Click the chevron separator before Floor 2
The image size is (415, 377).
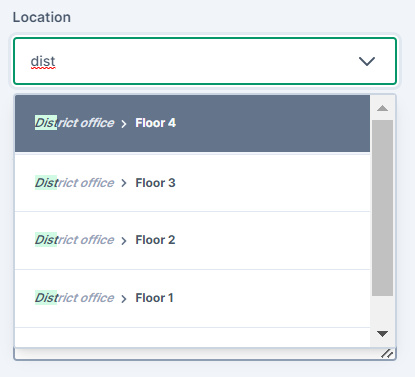point(124,241)
